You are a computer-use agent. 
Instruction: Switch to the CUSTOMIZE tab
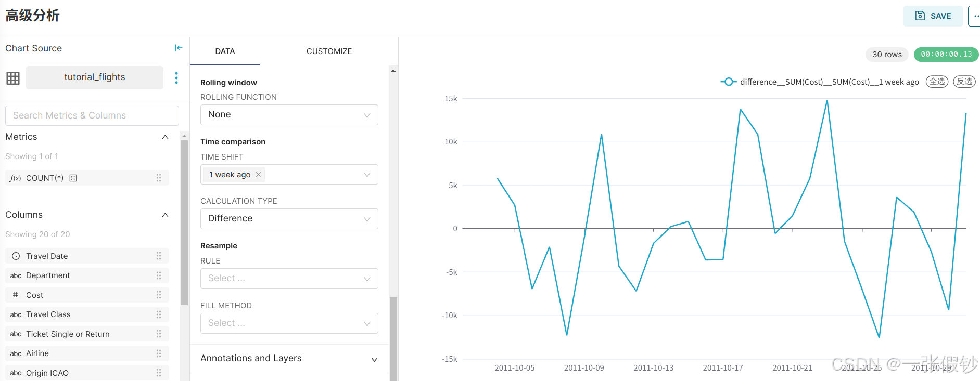[x=329, y=51]
